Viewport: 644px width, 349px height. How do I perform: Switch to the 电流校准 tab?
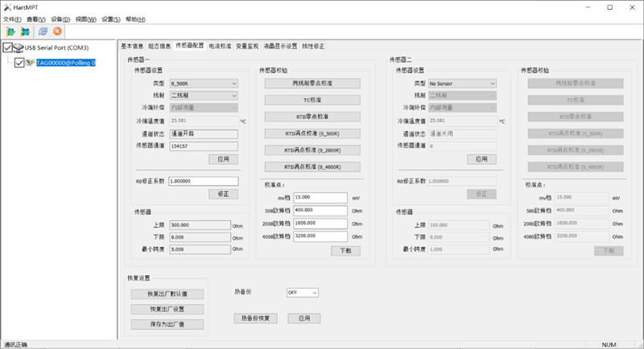click(220, 47)
